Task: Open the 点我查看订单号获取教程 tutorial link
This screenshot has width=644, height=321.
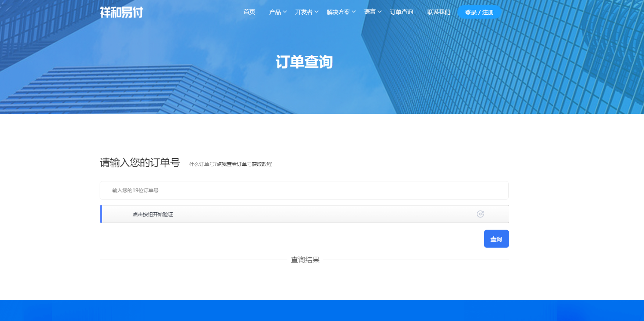Action: coord(244,164)
